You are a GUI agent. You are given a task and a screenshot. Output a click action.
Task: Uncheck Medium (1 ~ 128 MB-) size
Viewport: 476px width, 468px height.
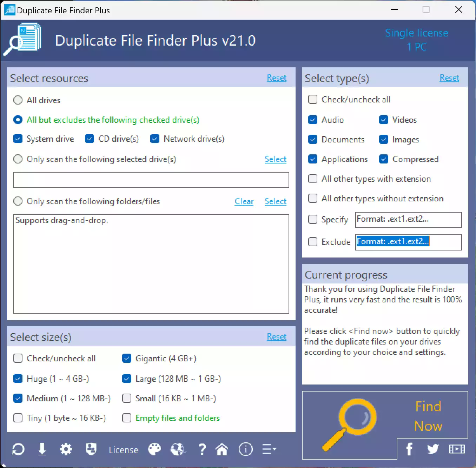point(18,399)
